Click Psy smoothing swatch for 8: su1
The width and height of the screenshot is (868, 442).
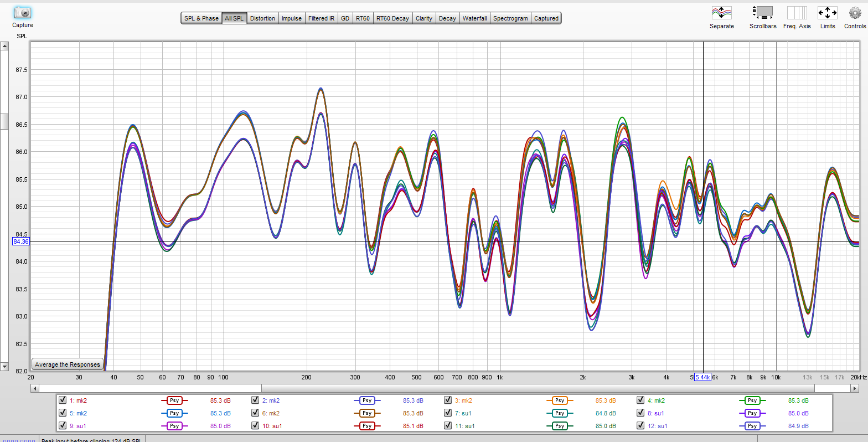coord(752,413)
